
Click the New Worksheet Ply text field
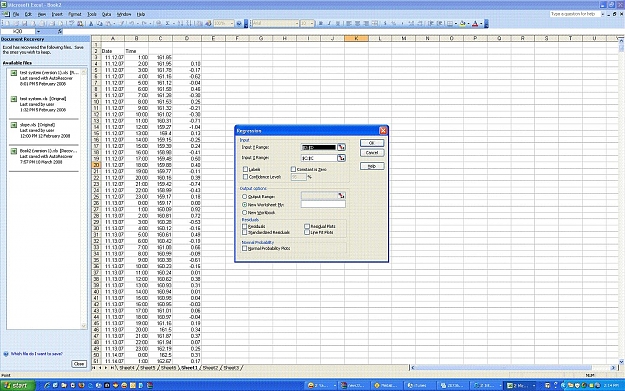(323, 204)
